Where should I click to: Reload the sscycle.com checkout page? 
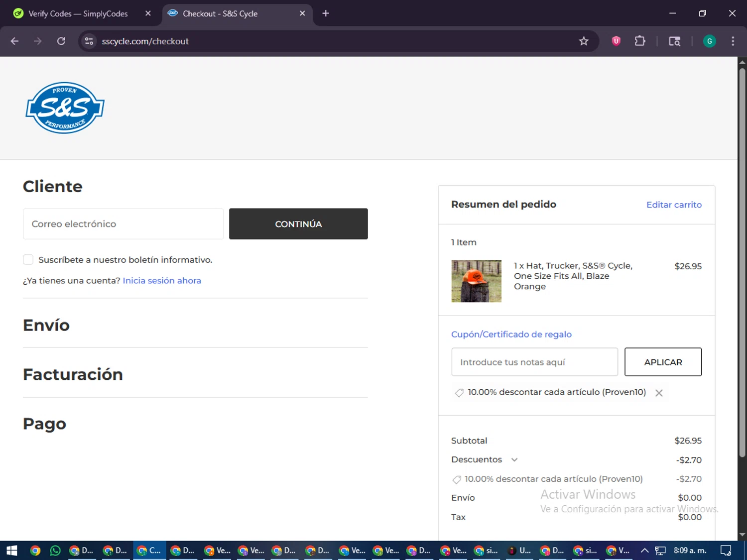pyautogui.click(x=61, y=41)
